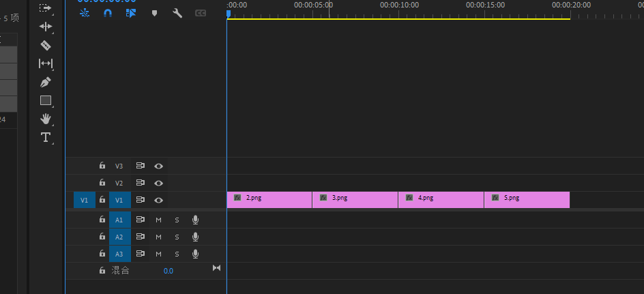Screen dimensions: 644x294
Task: Select the 3.png clip on V1
Action: tap(355, 200)
